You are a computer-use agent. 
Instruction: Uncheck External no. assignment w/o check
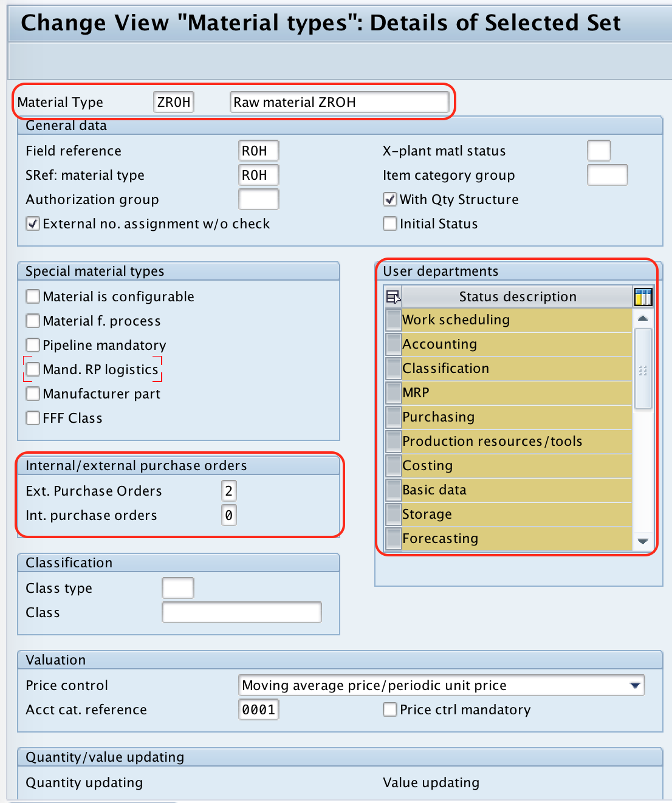(32, 223)
